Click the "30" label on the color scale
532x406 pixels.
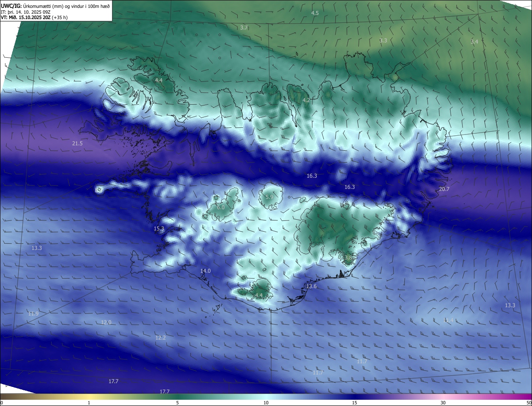[443, 403]
